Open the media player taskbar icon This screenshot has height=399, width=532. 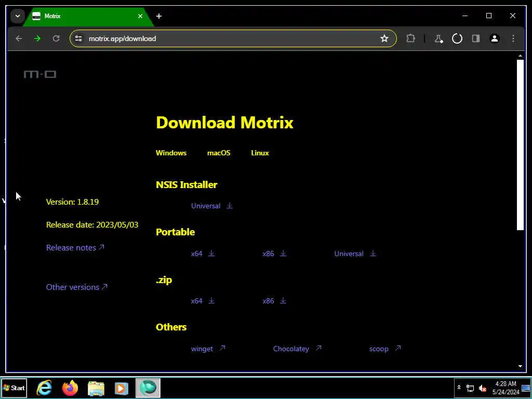point(122,388)
